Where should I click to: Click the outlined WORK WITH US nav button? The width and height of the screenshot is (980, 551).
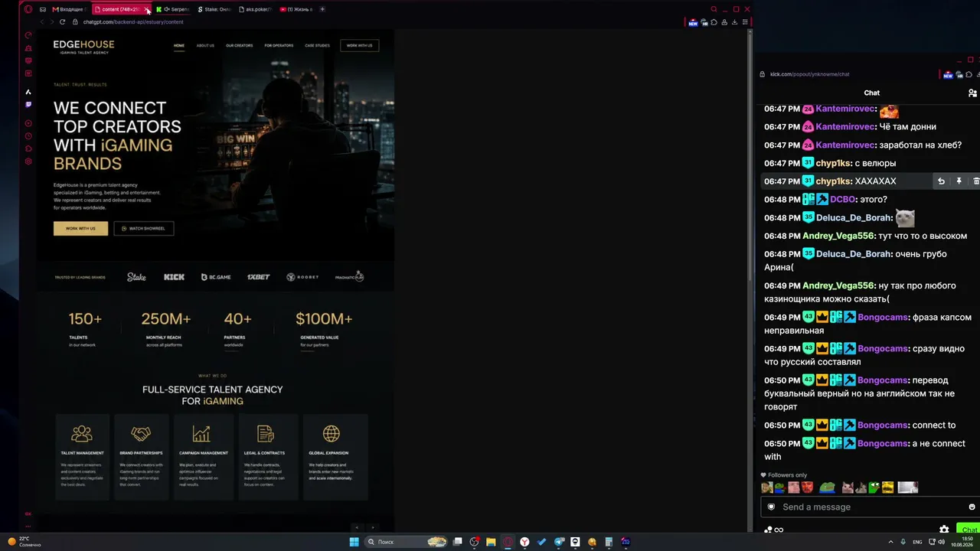click(x=359, y=46)
